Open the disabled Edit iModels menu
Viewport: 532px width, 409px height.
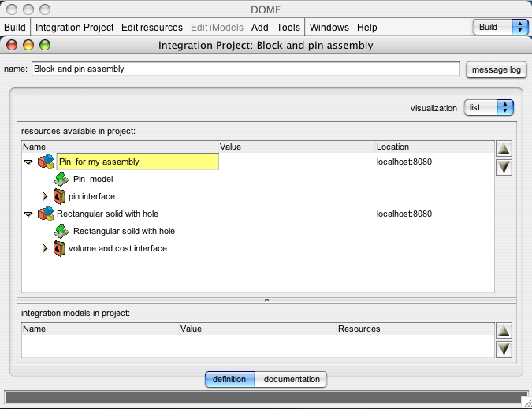pyautogui.click(x=217, y=27)
